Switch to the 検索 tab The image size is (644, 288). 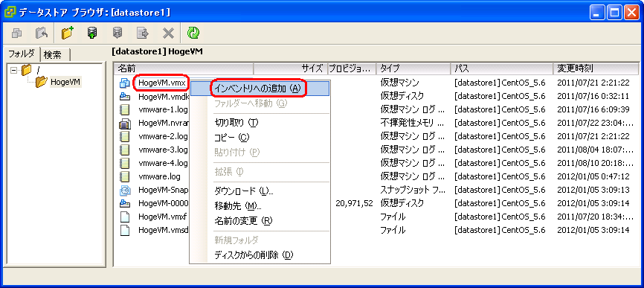(54, 54)
